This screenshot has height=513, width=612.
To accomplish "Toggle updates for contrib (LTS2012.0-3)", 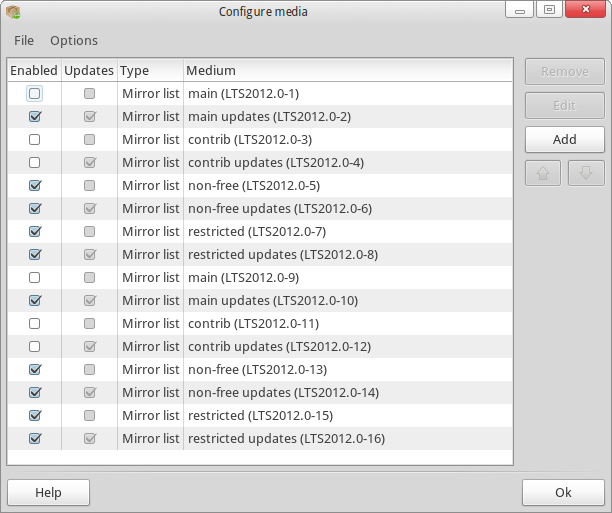I will click(90, 140).
